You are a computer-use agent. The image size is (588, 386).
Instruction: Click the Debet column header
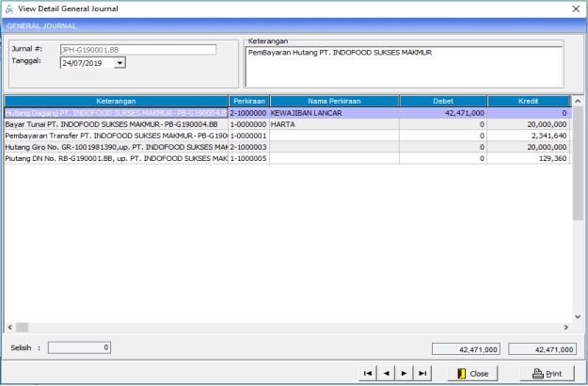[443, 100]
